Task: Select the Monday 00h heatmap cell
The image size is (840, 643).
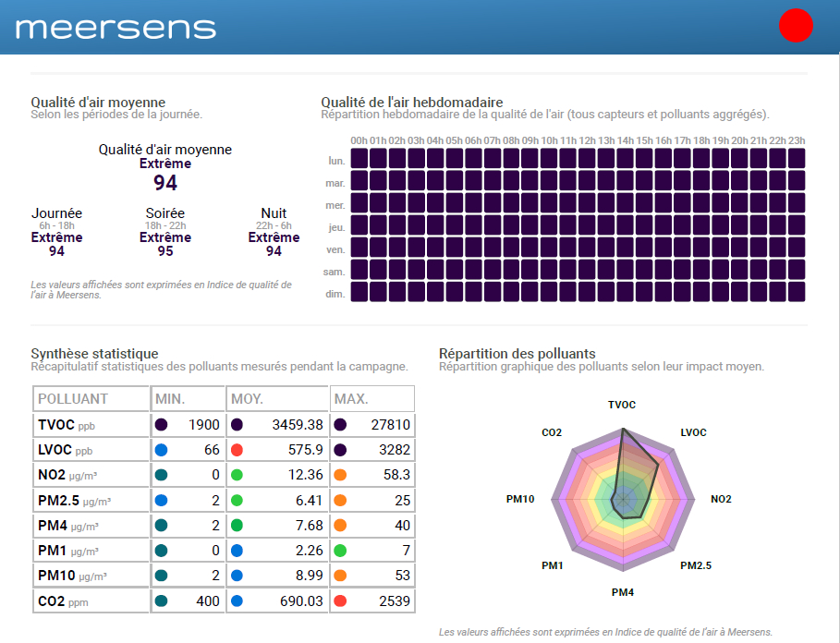Action: [x=359, y=159]
